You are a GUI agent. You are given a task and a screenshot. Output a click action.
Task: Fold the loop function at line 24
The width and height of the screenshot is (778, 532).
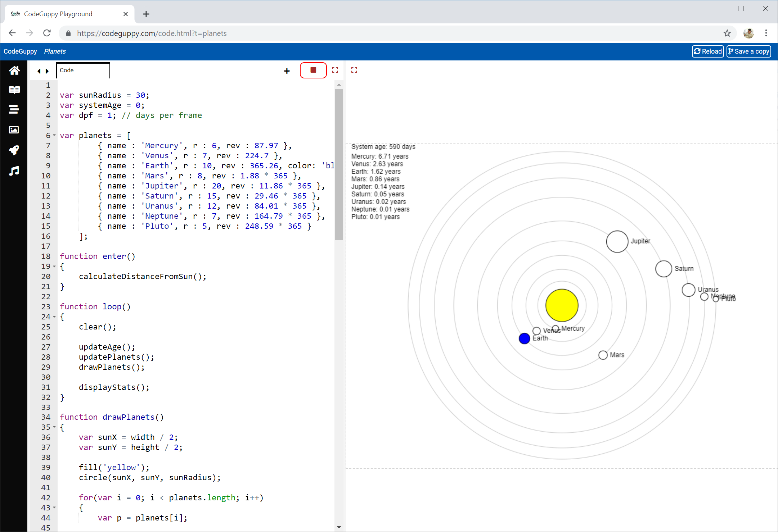click(54, 317)
